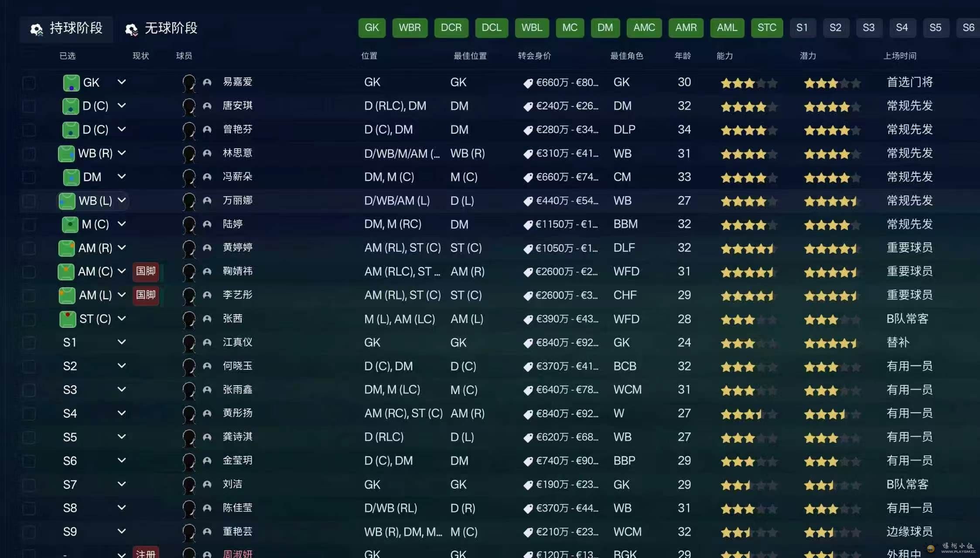The width and height of the screenshot is (980, 558).
Task: Click the 国脚 status badge for 李艺彤
Action: point(146,295)
